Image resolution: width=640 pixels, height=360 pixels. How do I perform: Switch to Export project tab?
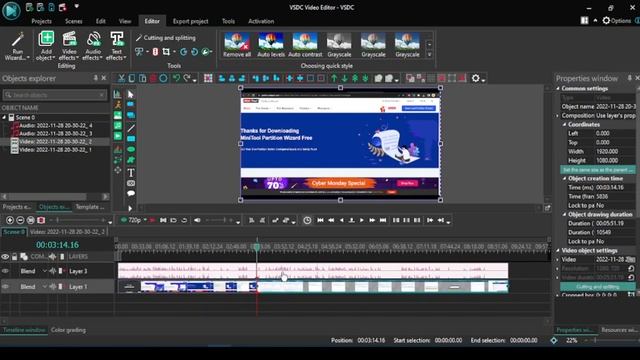(190, 21)
